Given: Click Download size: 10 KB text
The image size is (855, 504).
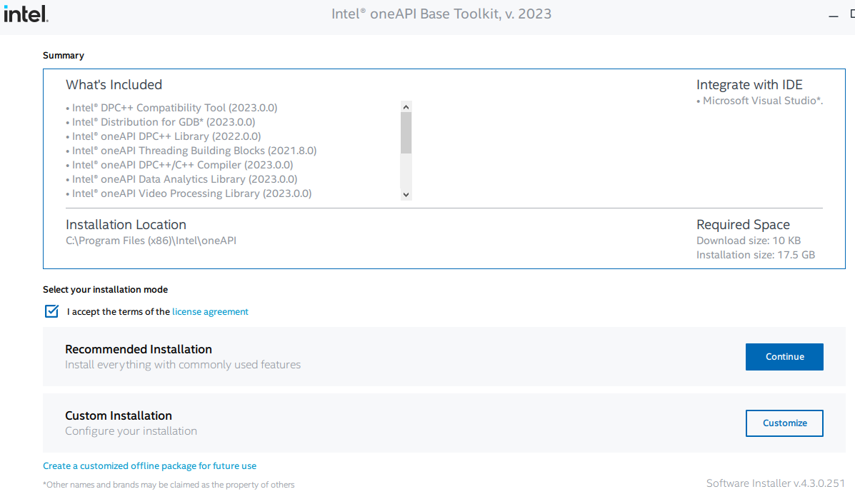Looking at the screenshot, I should pos(748,241).
